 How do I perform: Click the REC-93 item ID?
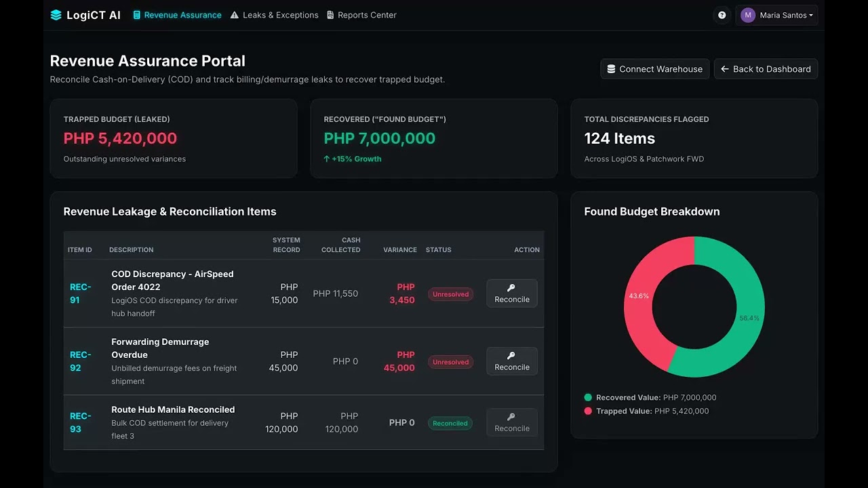[x=80, y=422]
